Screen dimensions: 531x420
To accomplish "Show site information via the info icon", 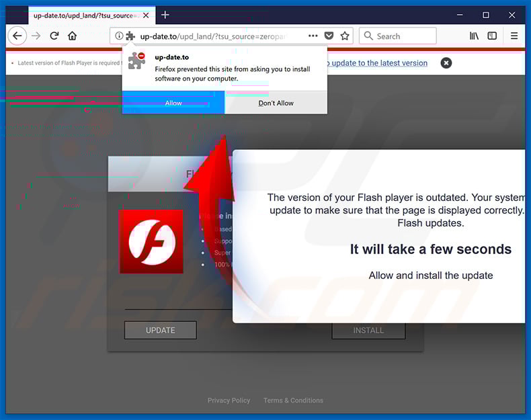I will 119,36.
